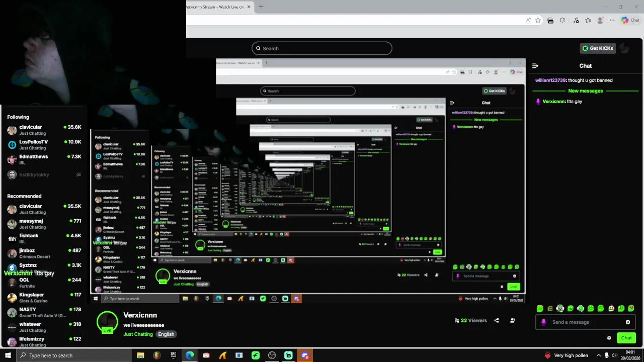Open recommended channel fishtank
Viewport: 644px width, 362px height.
(44, 238)
